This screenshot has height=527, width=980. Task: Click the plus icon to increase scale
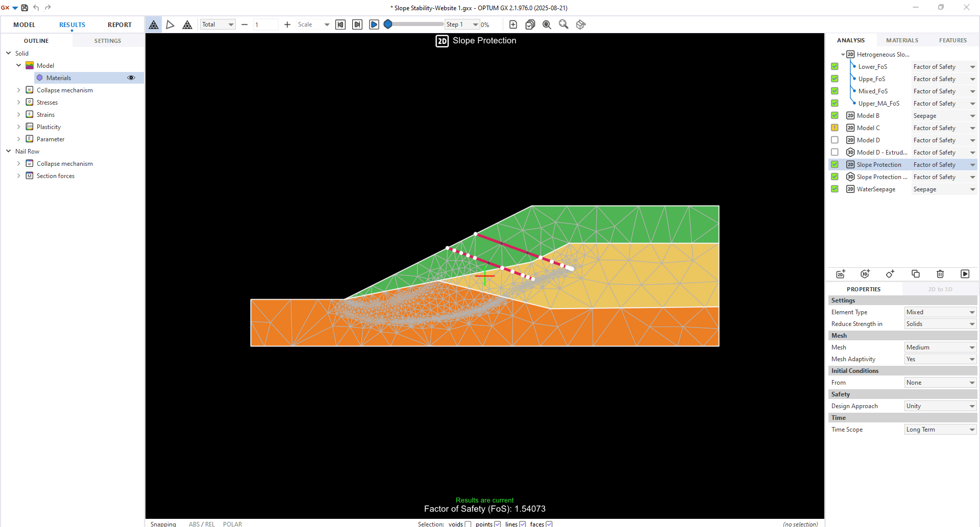(x=287, y=24)
